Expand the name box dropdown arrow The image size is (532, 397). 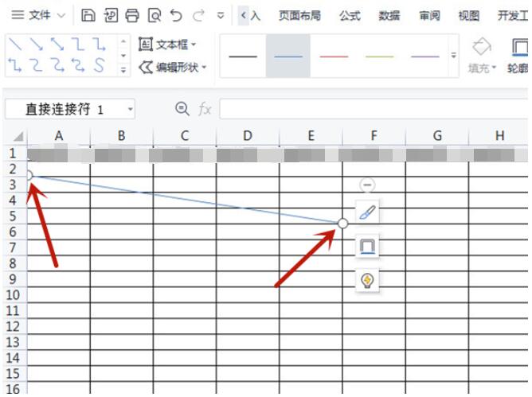coord(130,109)
